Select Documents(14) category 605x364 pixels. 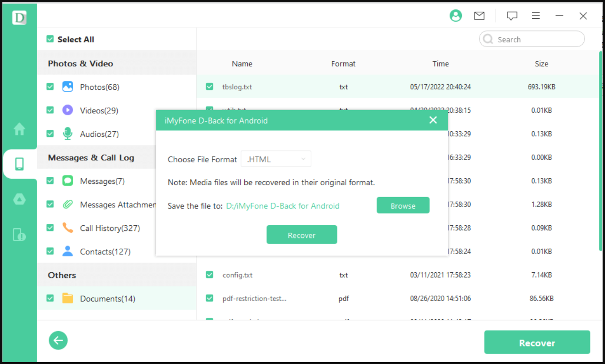[x=107, y=299]
